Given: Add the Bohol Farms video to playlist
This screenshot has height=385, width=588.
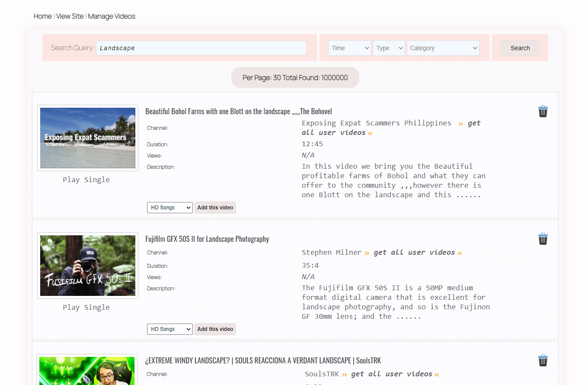Looking at the screenshot, I should (215, 208).
